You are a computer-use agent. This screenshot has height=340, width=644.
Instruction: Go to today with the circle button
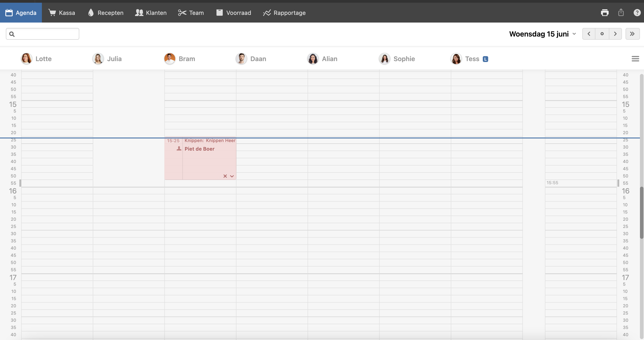602,34
